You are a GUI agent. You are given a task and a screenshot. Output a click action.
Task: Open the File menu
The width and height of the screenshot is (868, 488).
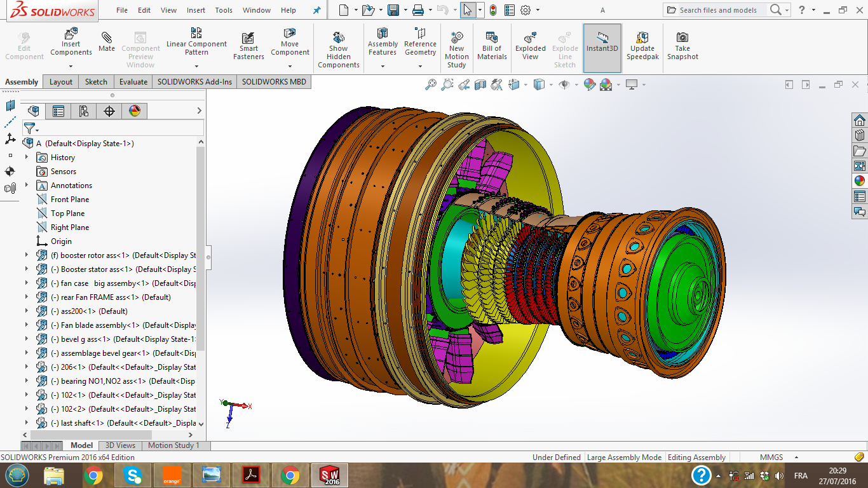[122, 10]
